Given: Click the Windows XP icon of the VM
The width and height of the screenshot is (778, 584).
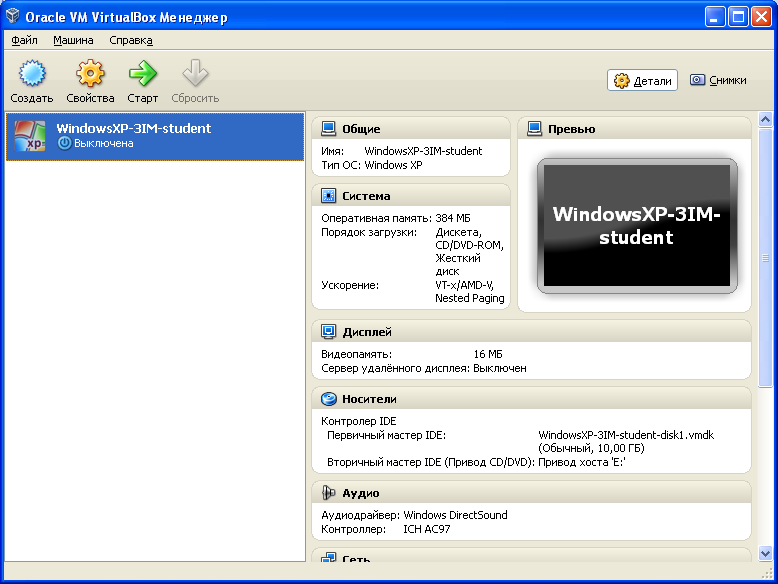Looking at the screenshot, I should [30, 136].
